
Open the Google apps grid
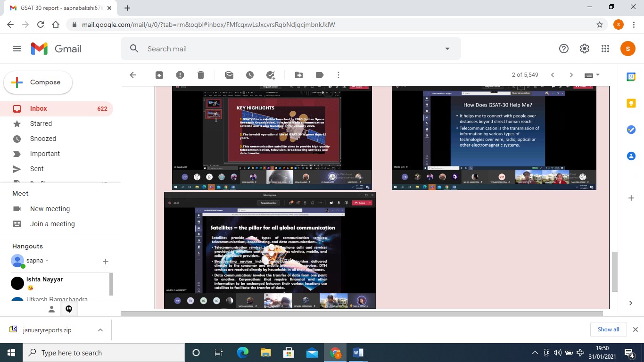click(x=605, y=49)
